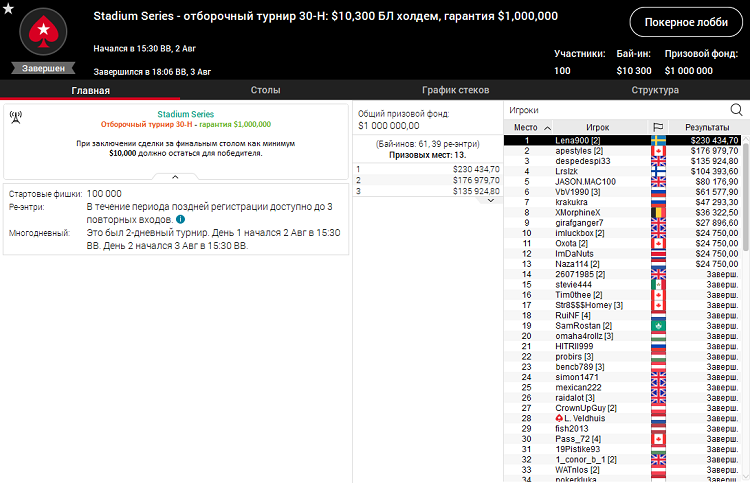Screen dimensions: 750x483
Task: Switch to the Главная tab
Action: [90, 90]
